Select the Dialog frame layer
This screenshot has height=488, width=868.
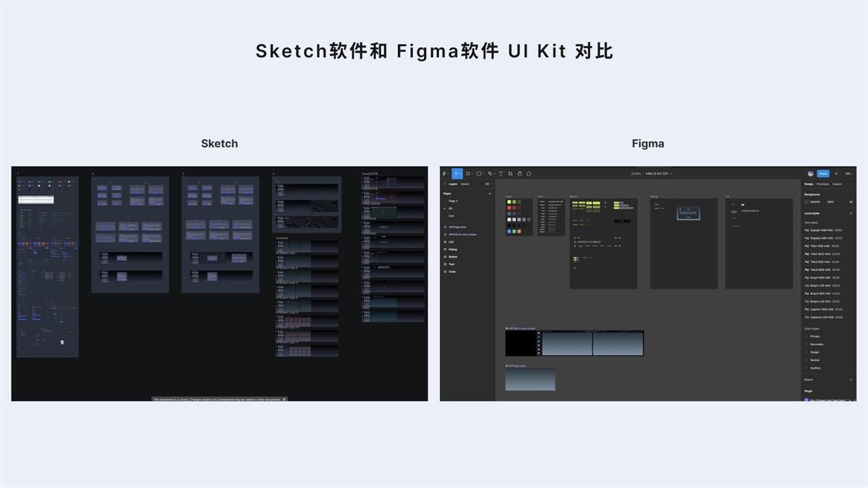453,249
